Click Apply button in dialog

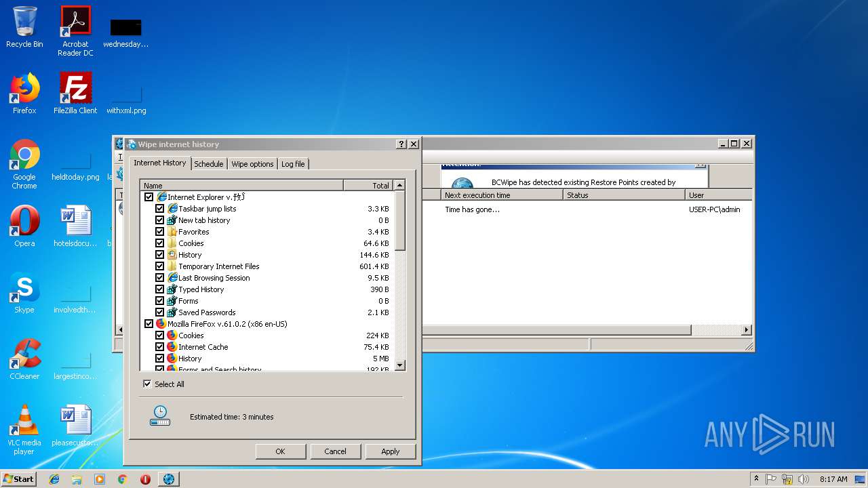pos(391,451)
